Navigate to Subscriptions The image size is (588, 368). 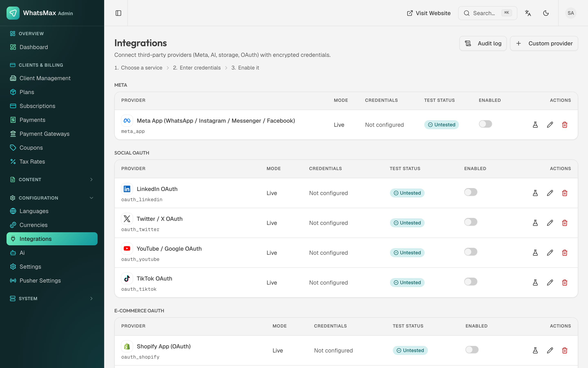pos(52,106)
